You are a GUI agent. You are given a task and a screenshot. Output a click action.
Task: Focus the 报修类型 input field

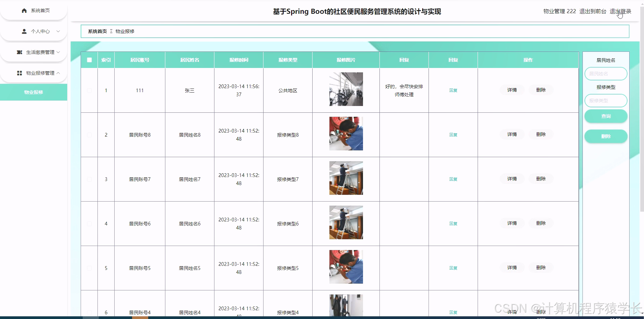[x=606, y=101]
